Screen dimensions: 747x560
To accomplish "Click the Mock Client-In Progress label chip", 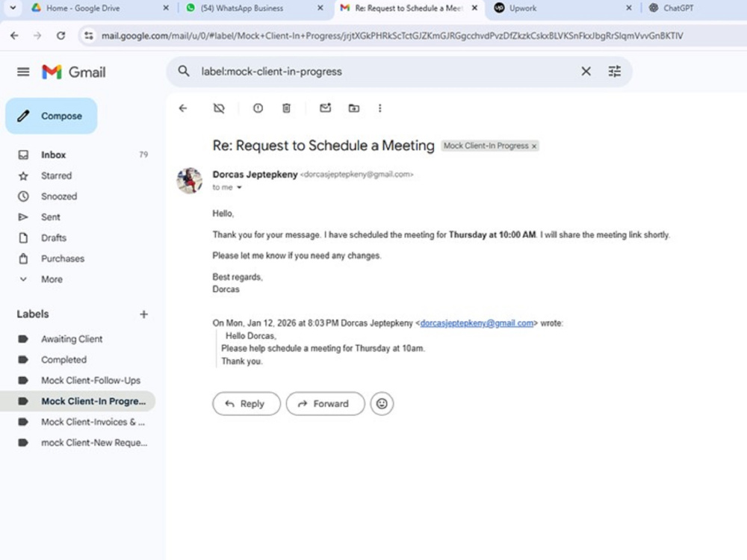I will click(486, 146).
